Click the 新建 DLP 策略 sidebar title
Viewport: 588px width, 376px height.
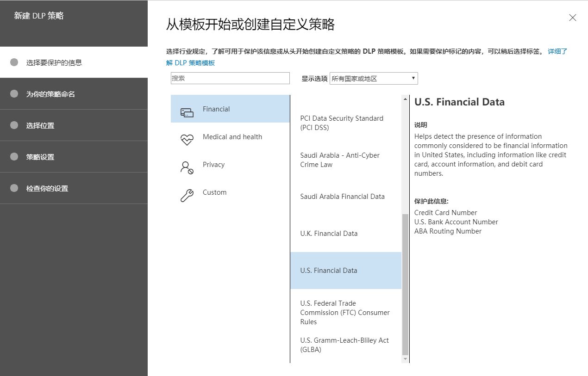coord(39,16)
